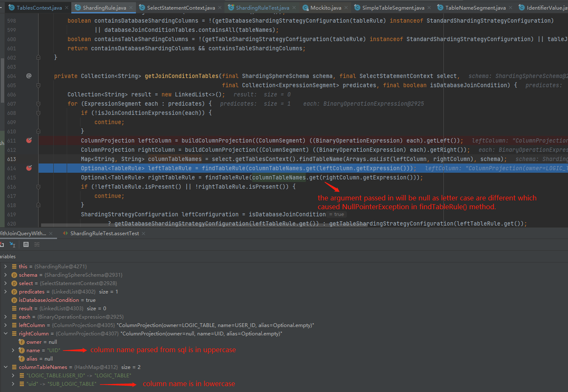568x392 pixels.
Task: Expand the 'this' variable node
Action: click(6, 266)
